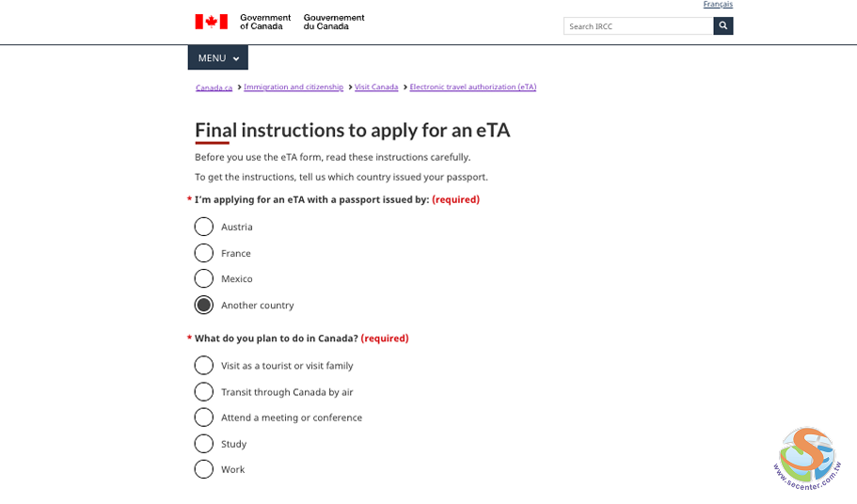Open the Visit Canada breadcrumb link
This screenshot has height=504, width=857.
(x=376, y=87)
